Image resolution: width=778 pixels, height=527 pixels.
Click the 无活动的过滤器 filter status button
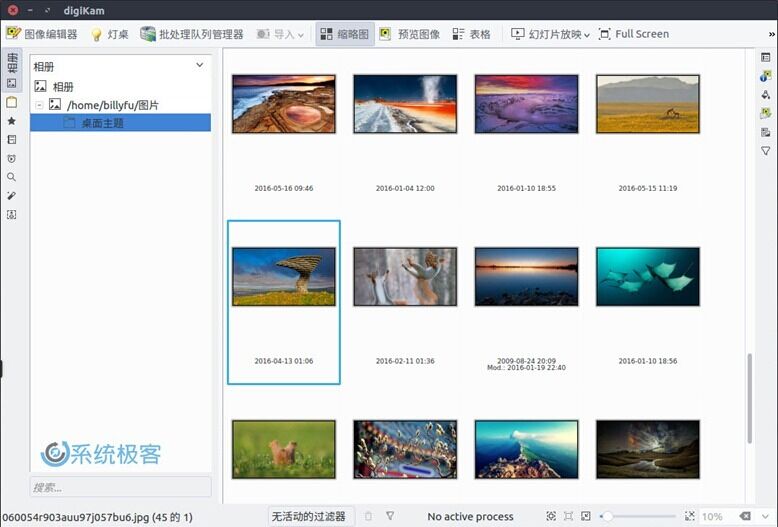coord(309,516)
